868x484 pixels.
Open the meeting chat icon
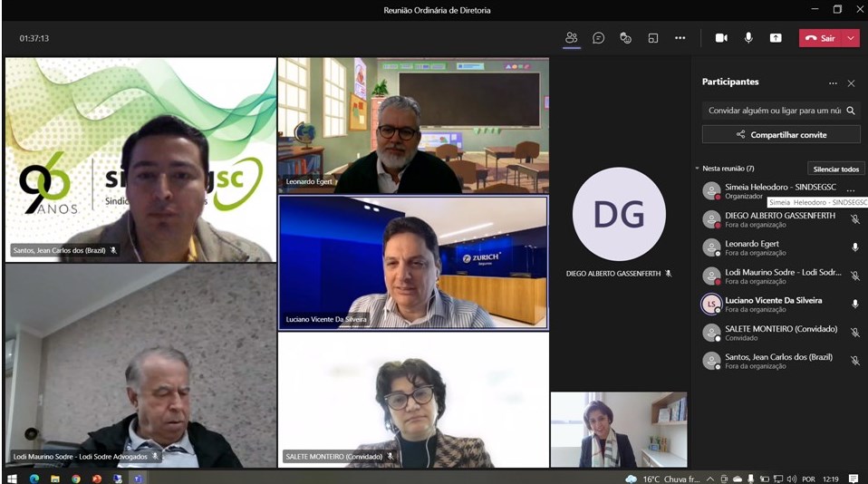[x=598, y=38]
